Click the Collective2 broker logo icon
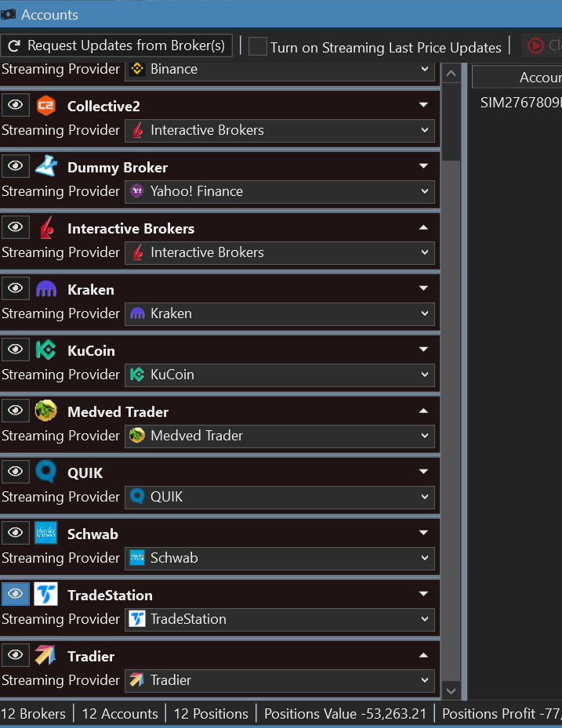 pos(46,105)
